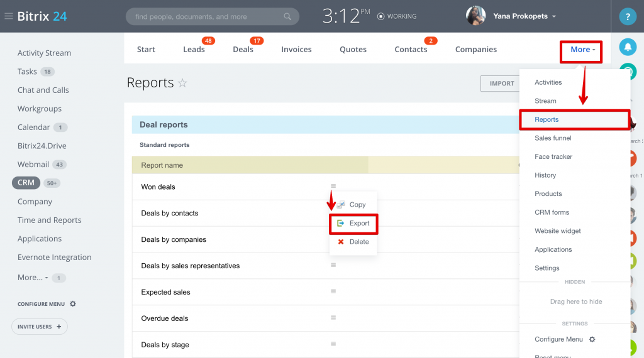
Task: Open the help question mark button
Action: point(628,17)
